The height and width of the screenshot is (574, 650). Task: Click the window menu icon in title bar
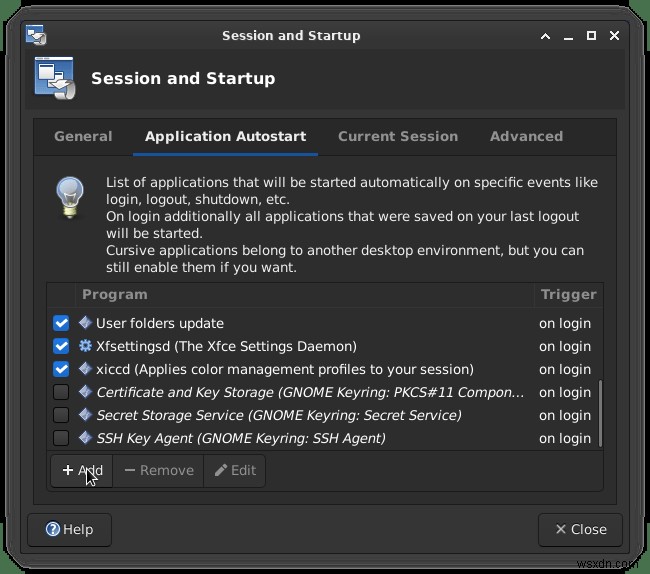tap(36, 35)
